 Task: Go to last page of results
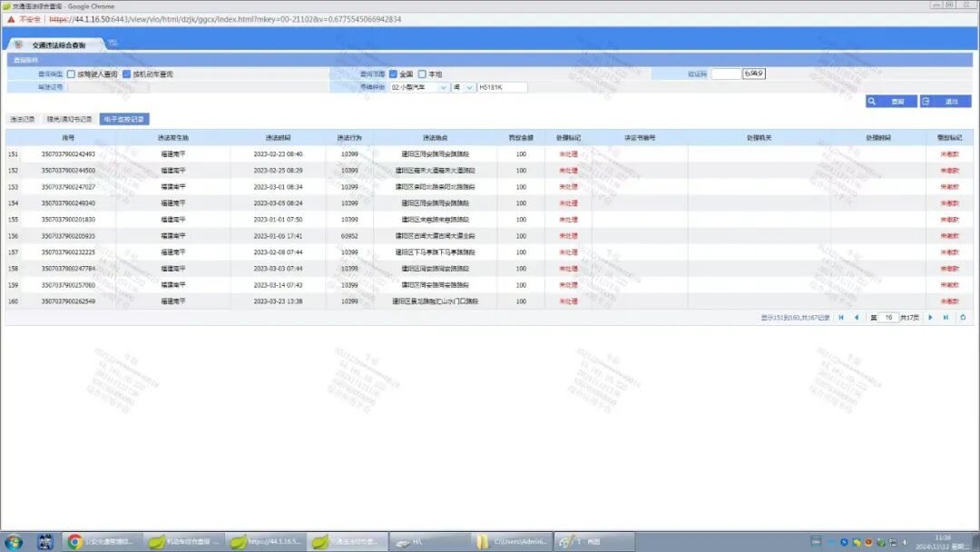click(x=946, y=318)
